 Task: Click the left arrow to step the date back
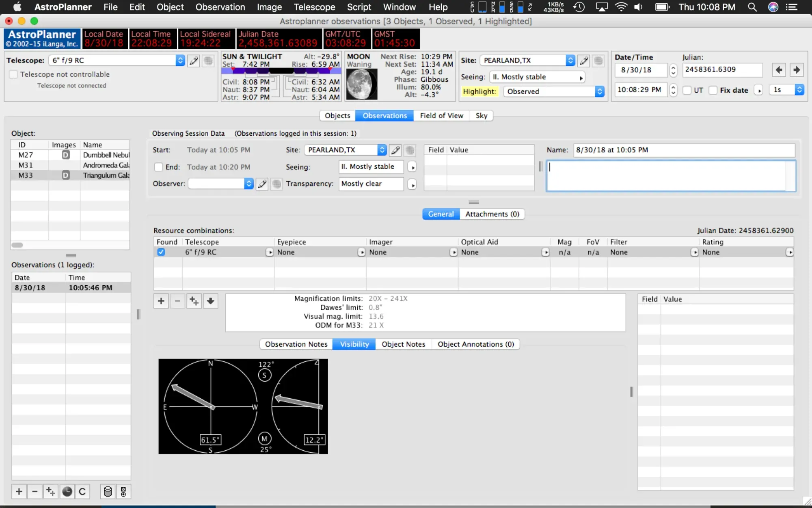point(779,70)
